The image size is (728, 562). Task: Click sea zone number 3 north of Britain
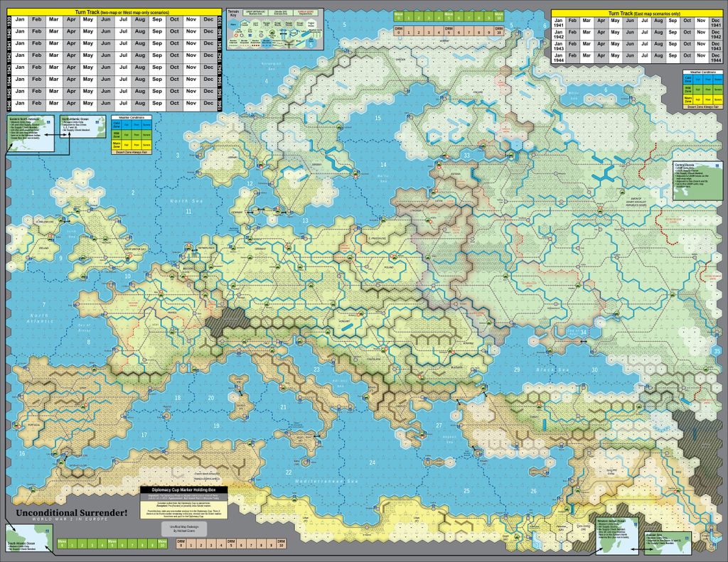pos(177,156)
